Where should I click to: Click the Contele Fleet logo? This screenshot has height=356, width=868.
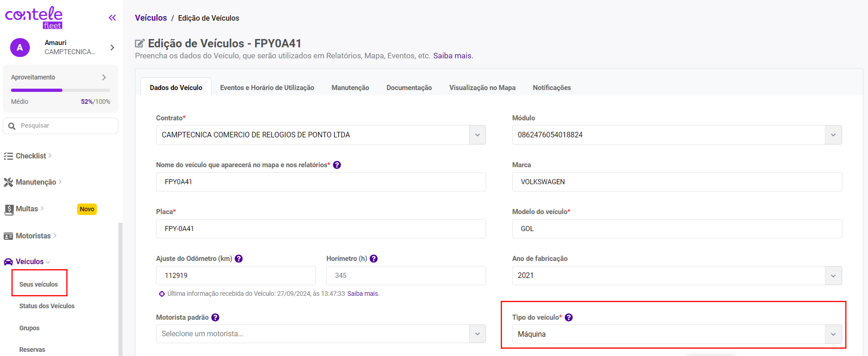coord(34,17)
